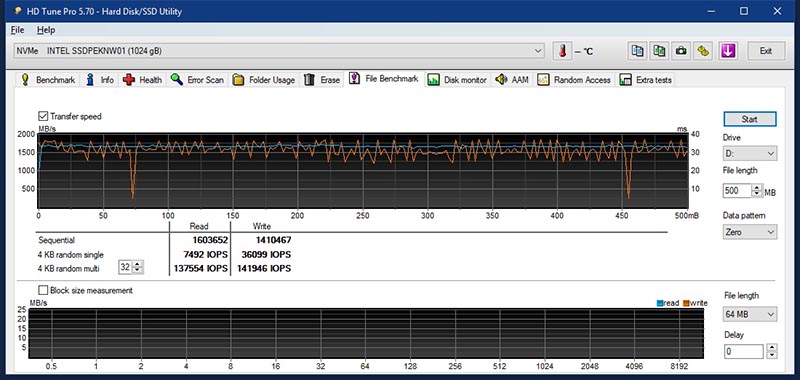Click the 4 KB random single label

pos(70,255)
